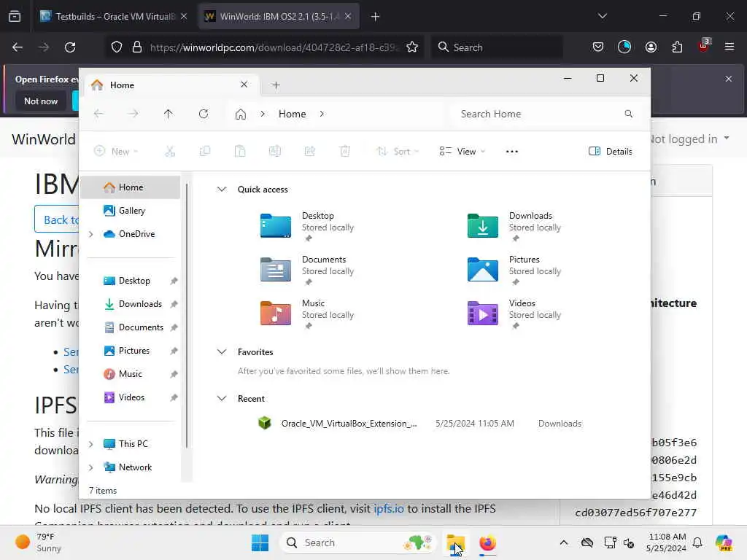Open the See more ellipsis menu
This screenshot has height=560, width=747.
[511, 152]
